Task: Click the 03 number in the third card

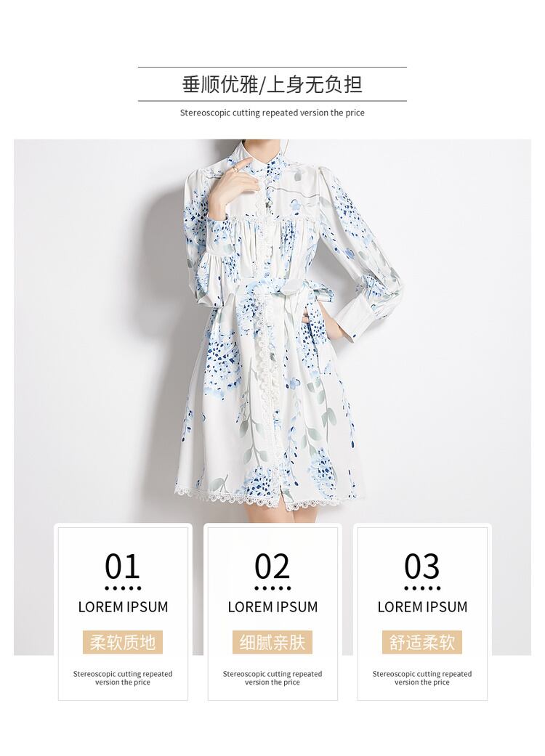Action: pos(422,566)
